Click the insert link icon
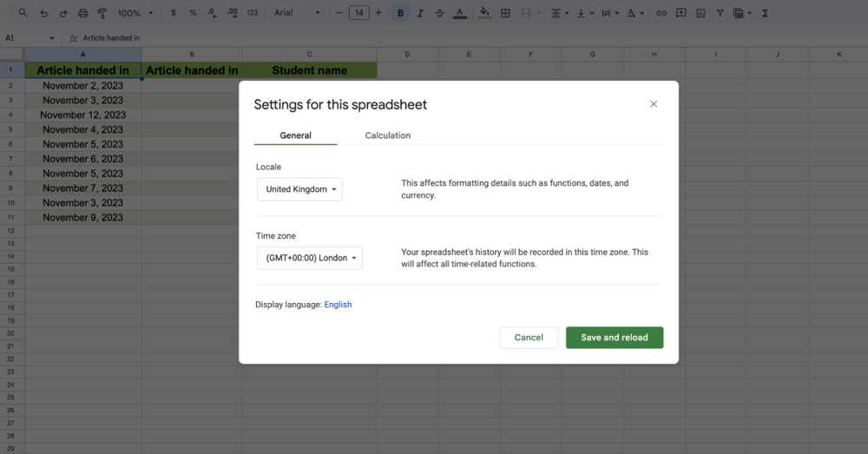Viewport: 868px width, 454px height. (661, 13)
